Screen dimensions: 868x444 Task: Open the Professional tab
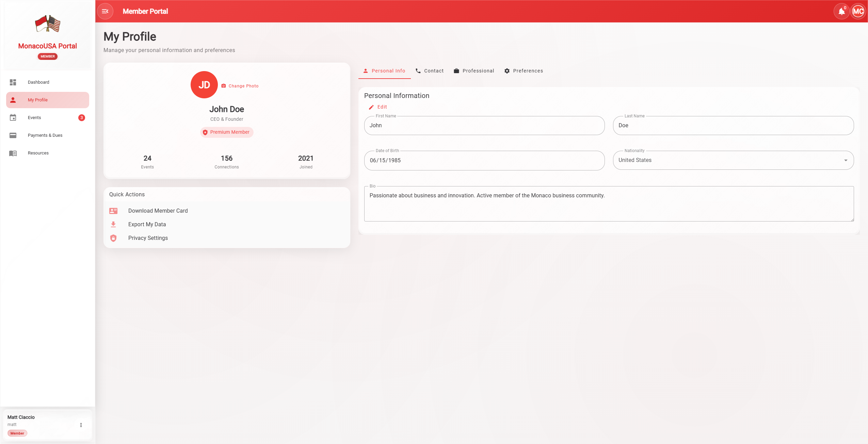(x=474, y=71)
